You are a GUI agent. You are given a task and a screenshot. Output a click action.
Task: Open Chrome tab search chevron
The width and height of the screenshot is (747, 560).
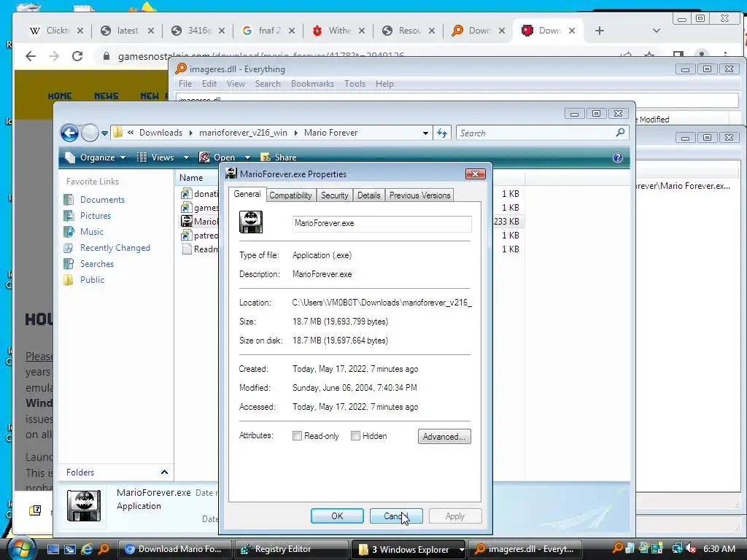click(x=656, y=31)
